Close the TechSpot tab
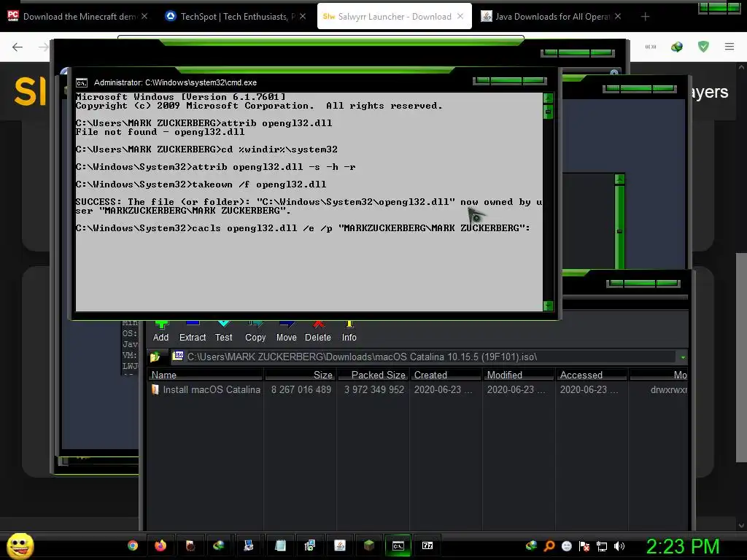This screenshot has width=747, height=560. pyautogui.click(x=303, y=16)
